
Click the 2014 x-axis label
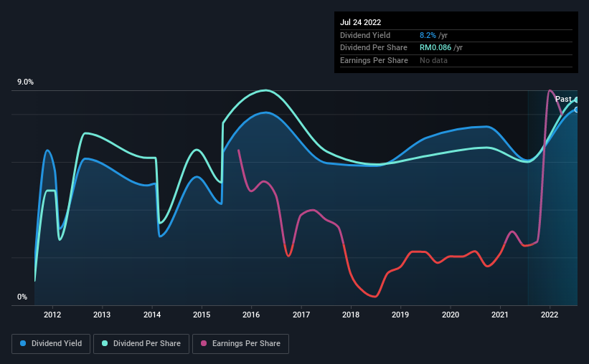[x=152, y=315]
